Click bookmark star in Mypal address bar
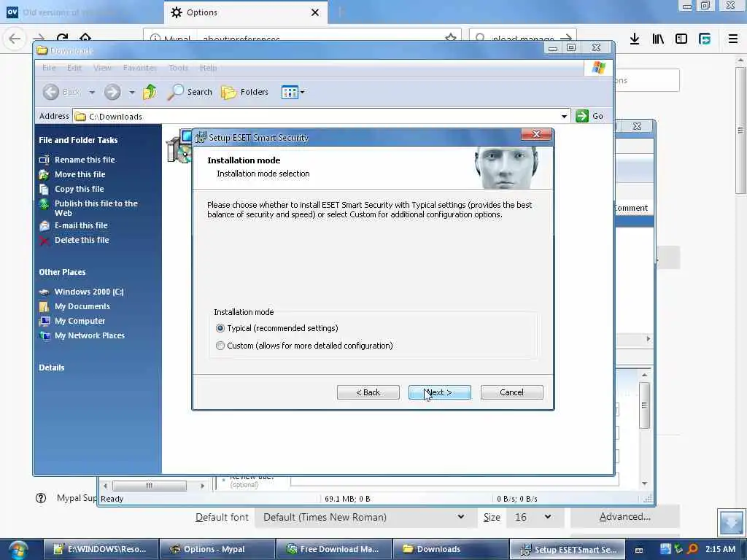Screen dimensions: 747x560 [x=451, y=38]
